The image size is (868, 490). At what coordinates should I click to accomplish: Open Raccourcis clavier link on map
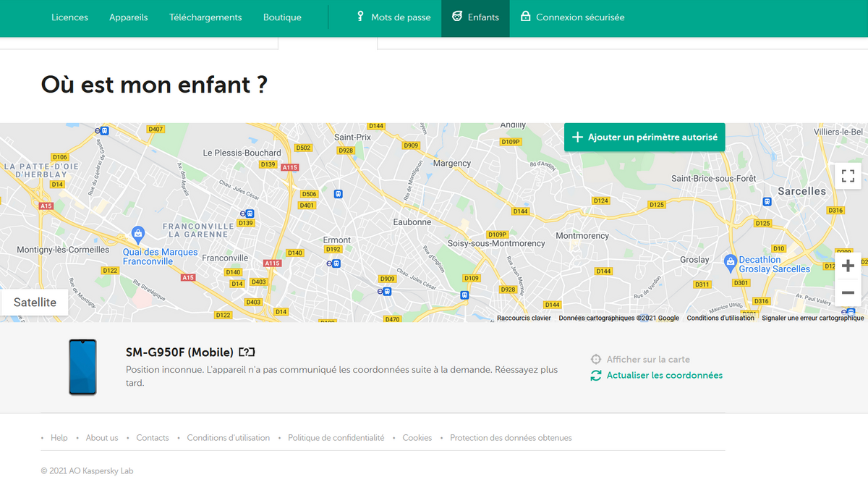(524, 318)
